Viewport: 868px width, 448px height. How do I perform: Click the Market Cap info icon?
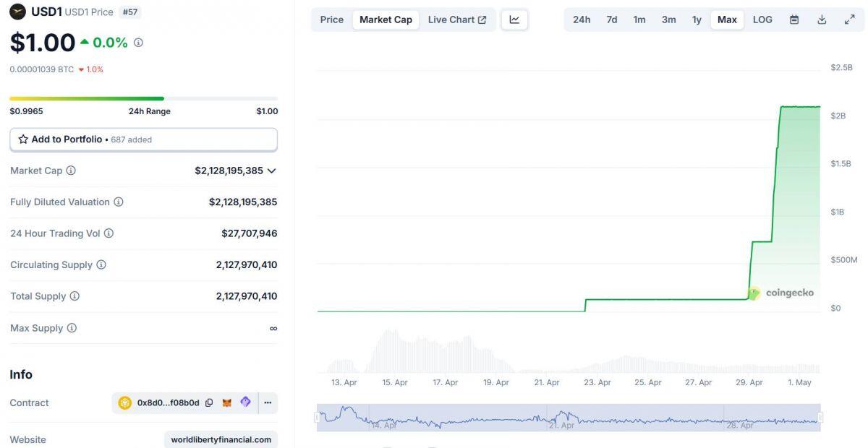[71, 171]
